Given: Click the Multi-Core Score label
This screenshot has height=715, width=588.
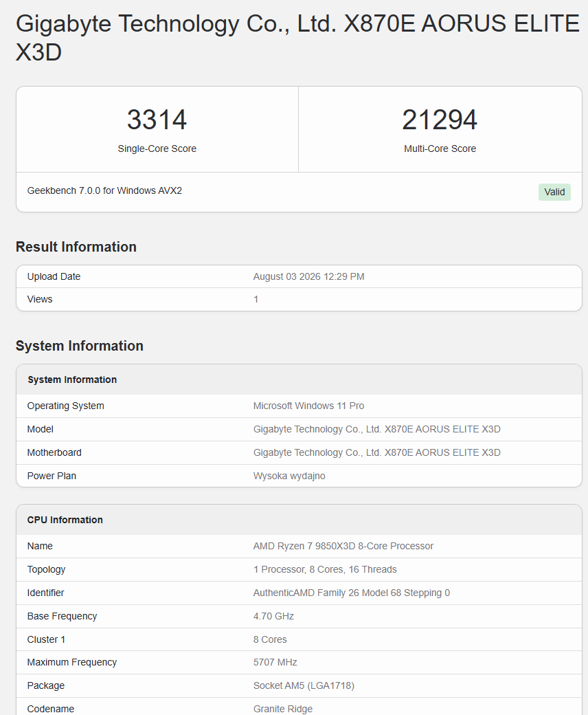Looking at the screenshot, I should pos(440,148).
